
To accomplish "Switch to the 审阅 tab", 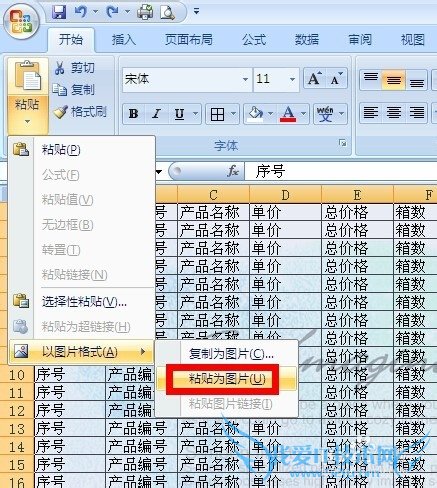I will click(360, 40).
